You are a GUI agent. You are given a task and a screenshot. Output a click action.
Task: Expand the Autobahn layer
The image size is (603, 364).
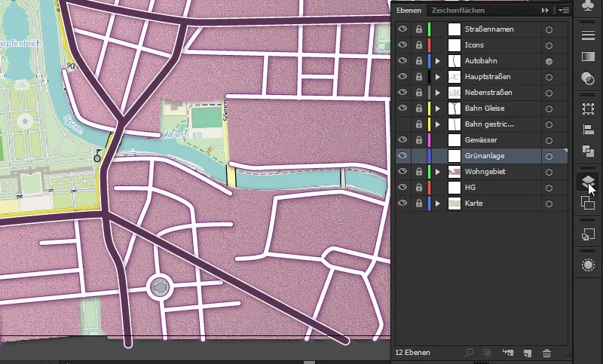(x=438, y=61)
